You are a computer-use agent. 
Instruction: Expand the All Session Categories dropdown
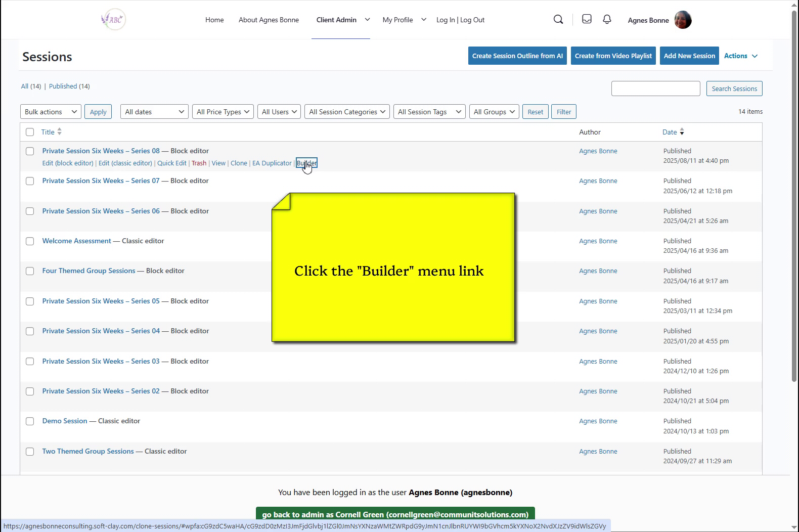click(x=347, y=112)
